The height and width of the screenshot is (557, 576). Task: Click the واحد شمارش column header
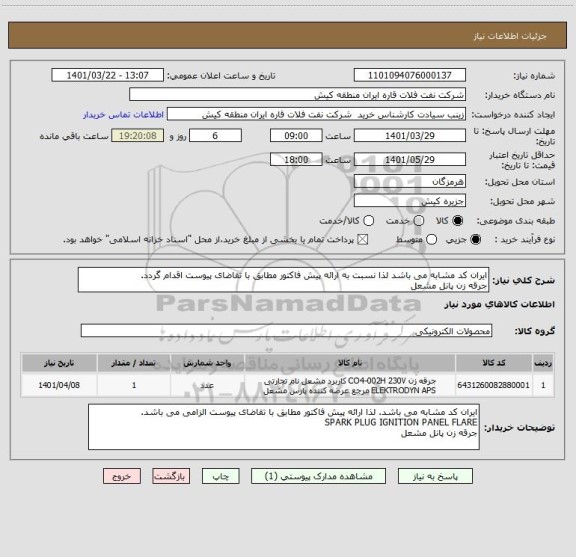click(x=207, y=363)
